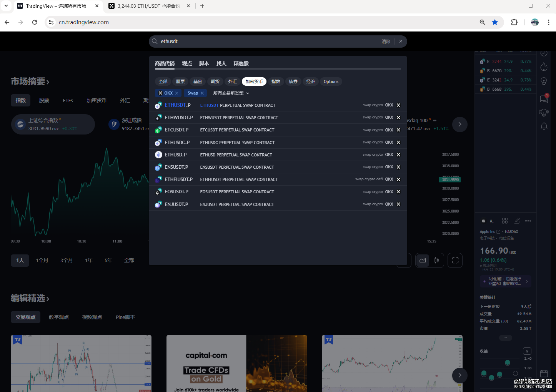Screen dimensions: 556x392
Task: Set chart range to 5年
Action: click(108, 260)
